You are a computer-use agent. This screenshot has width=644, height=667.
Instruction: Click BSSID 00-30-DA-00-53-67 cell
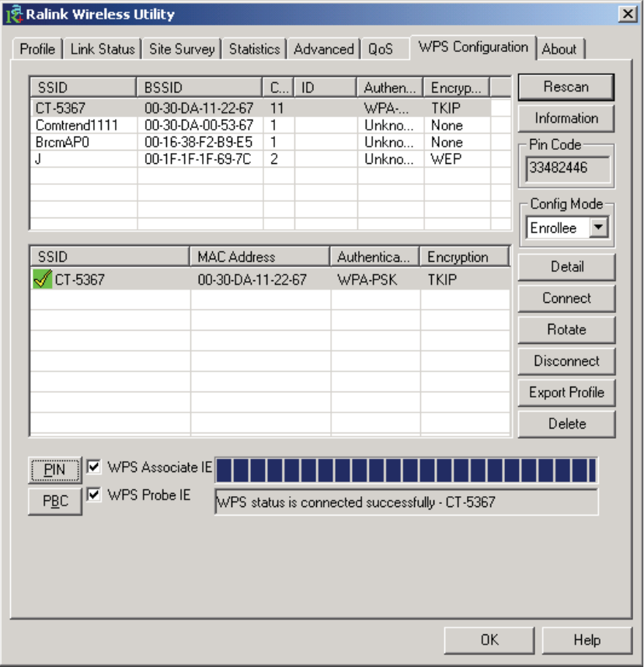point(199,125)
